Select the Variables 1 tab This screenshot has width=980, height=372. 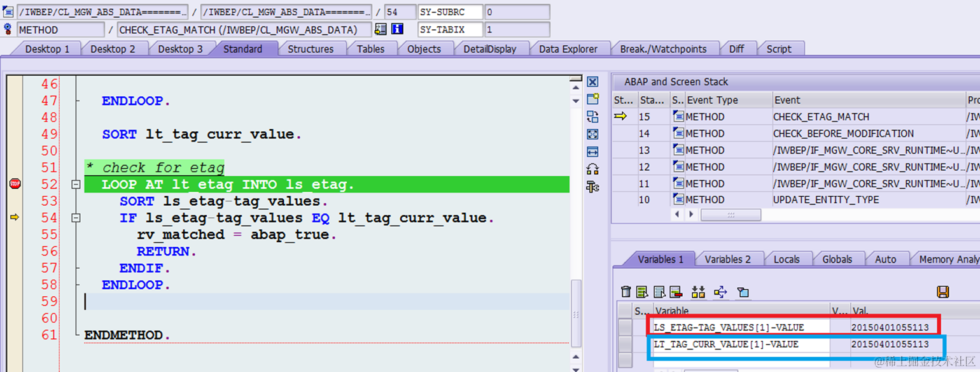pos(661,259)
